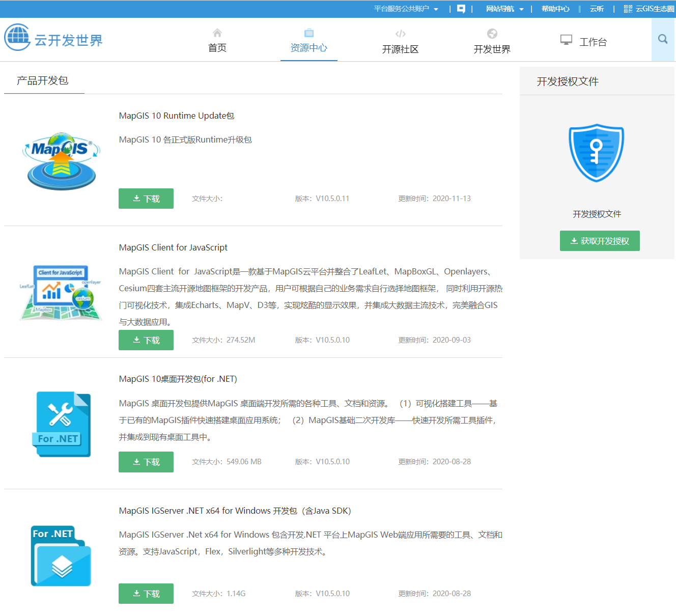The height and width of the screenshot is (616, 676).
Task: Click the update date 2020-09-03
Action: coord(452,340)
